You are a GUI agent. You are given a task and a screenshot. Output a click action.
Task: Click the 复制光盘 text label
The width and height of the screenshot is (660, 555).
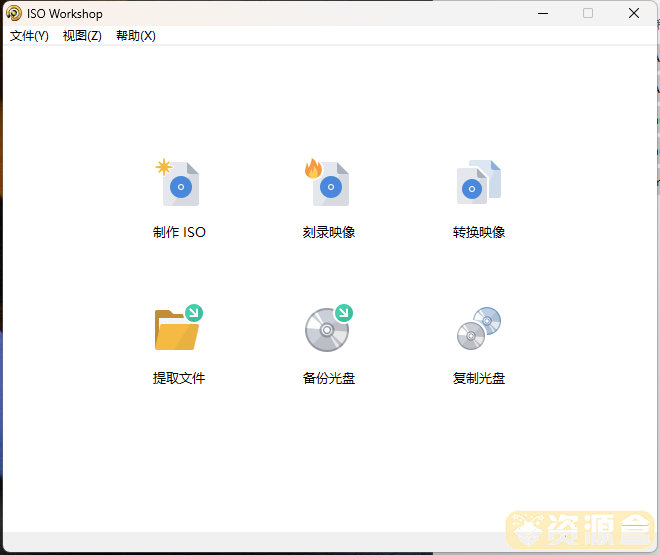479,378
